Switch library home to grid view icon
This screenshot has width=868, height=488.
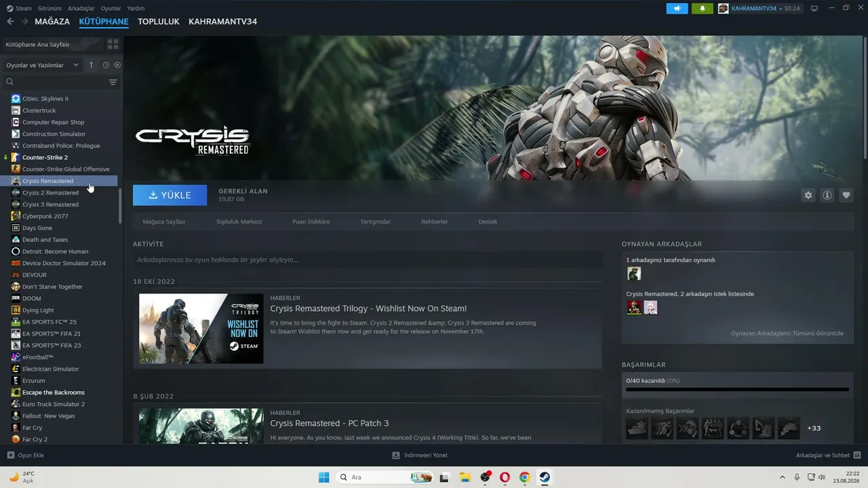113,44
